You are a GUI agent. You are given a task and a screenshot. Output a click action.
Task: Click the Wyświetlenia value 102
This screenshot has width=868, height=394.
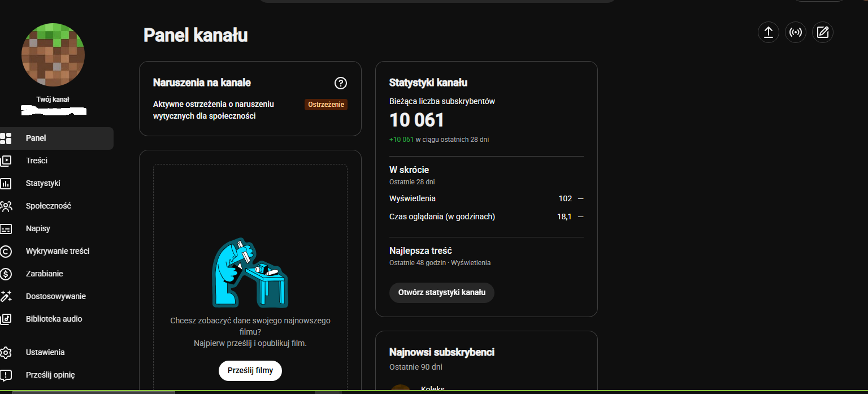click(565, 198)
